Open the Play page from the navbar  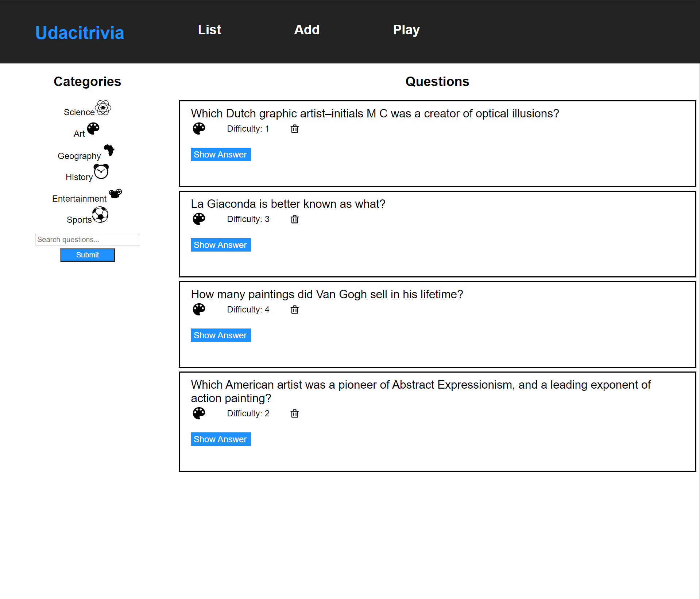tap(406, 30)
